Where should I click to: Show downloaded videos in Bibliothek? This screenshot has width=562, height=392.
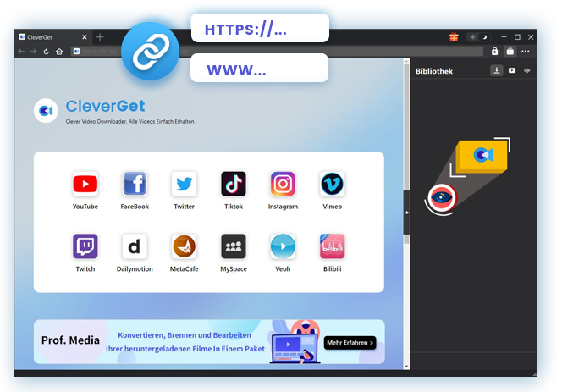coord(512,70)
